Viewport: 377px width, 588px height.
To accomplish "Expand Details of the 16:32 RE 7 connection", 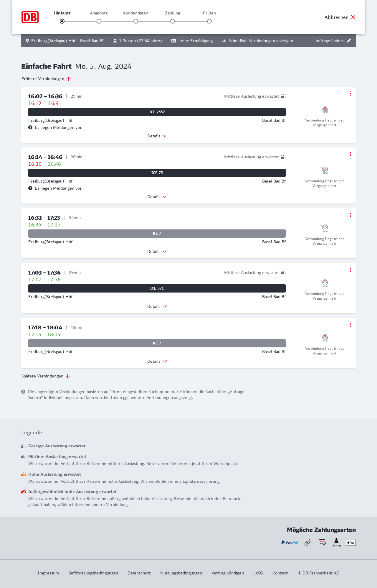I will coord(157,252).
